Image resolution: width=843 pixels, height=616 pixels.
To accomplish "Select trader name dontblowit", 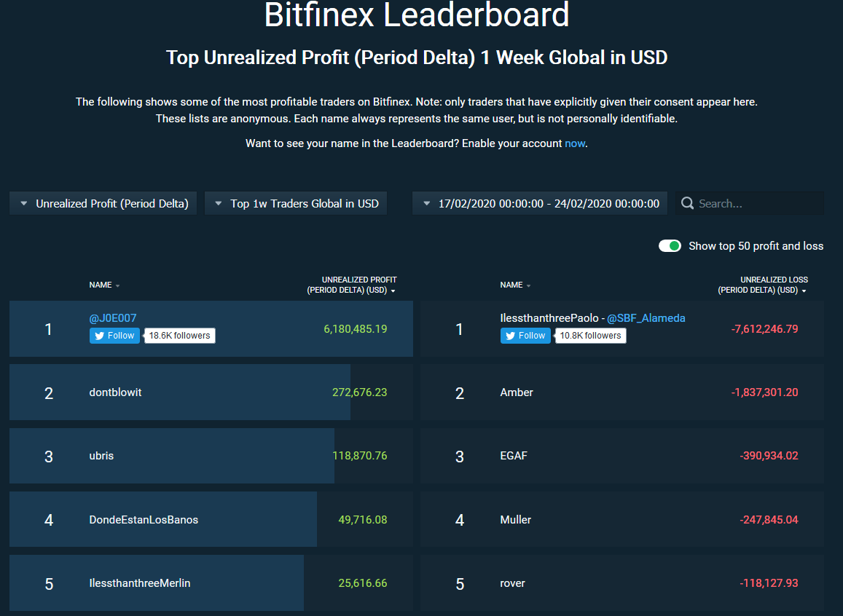I will click(116, 392).
